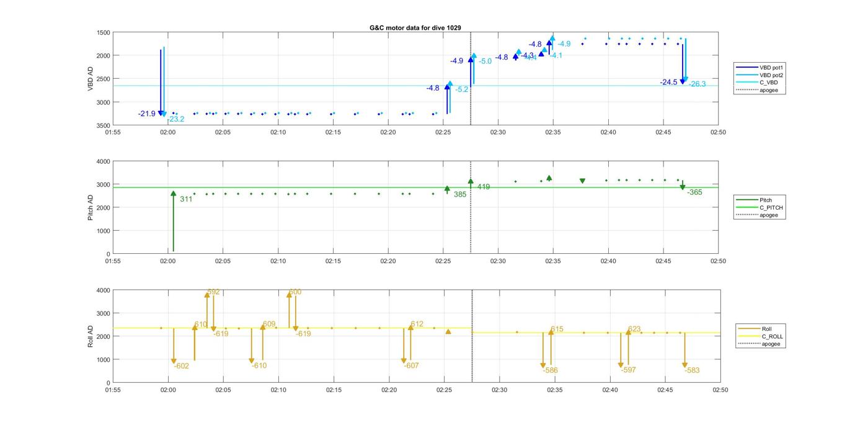Click the '-5.2' value label in VBD plot
The height and width of the screenshot is (430, 868).
tap(462, 89)
